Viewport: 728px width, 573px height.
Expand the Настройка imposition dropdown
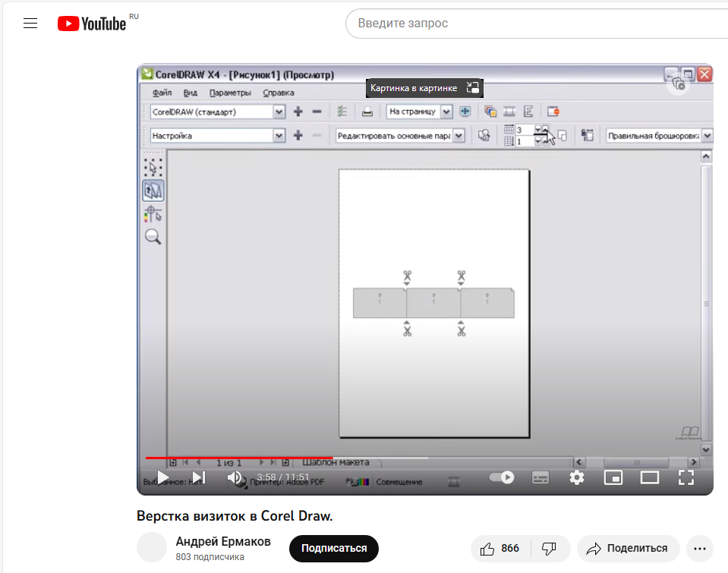279,136
